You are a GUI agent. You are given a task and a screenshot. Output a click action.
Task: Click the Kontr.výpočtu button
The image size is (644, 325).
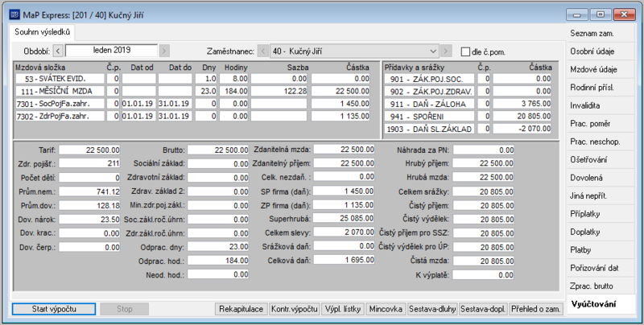295,309
